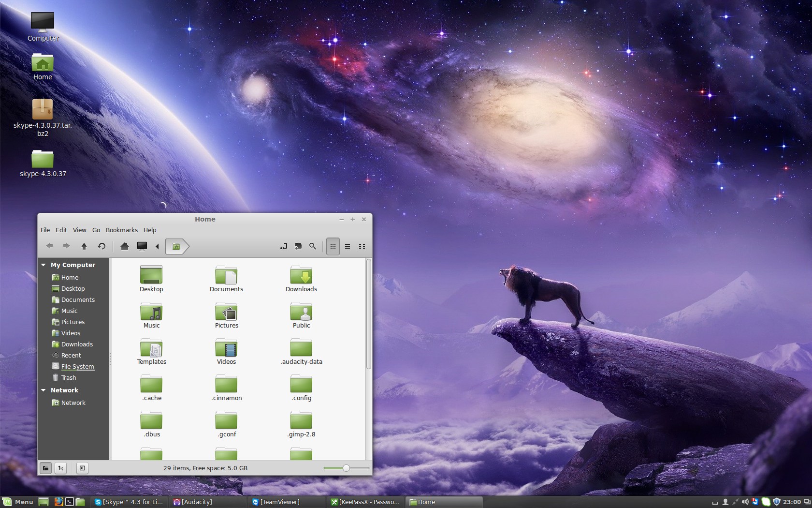Select the .dbus folder
Image resolution: width=812 pixels, height=508 pixels.
[151, 423]
